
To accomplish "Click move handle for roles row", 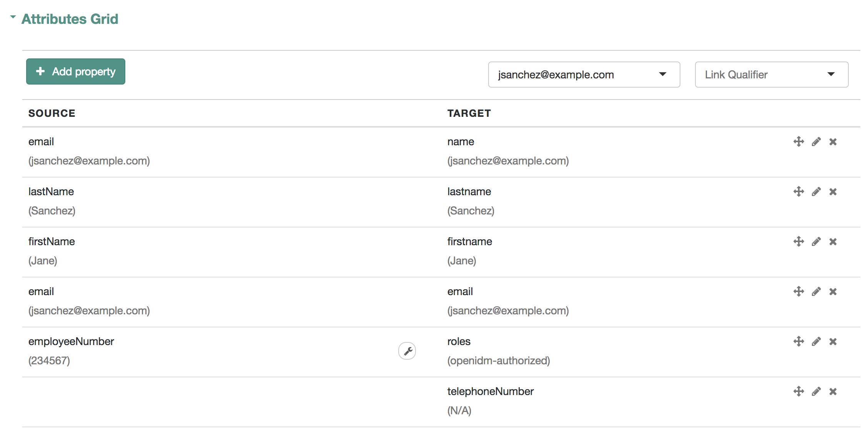I will pos(799,341).
